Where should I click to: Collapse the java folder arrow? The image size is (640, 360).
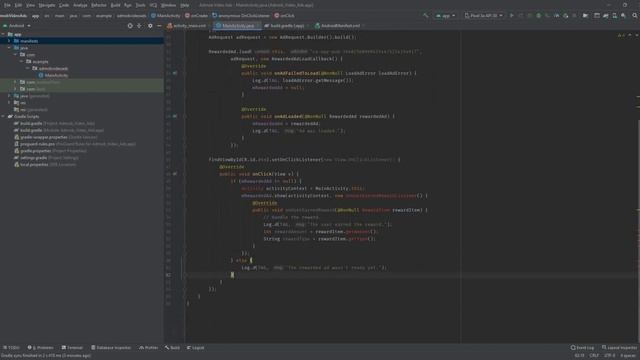(x=9, y=48)
